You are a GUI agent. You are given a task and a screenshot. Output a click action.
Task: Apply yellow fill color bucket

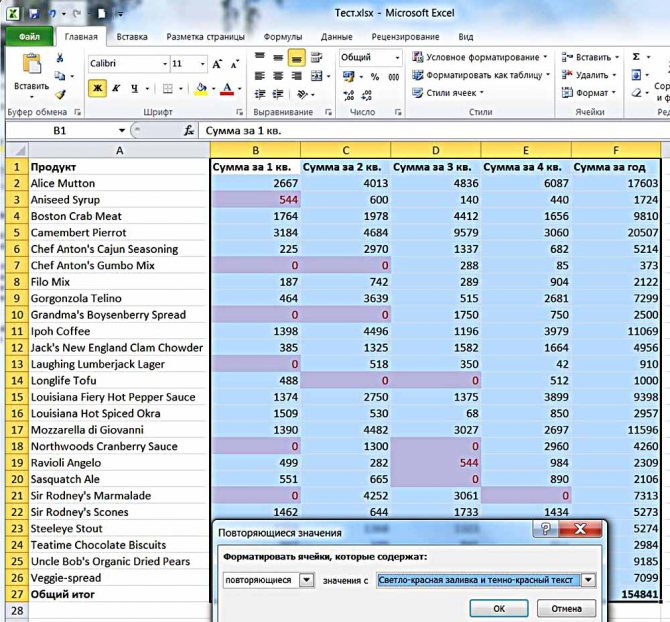(200, 88)
